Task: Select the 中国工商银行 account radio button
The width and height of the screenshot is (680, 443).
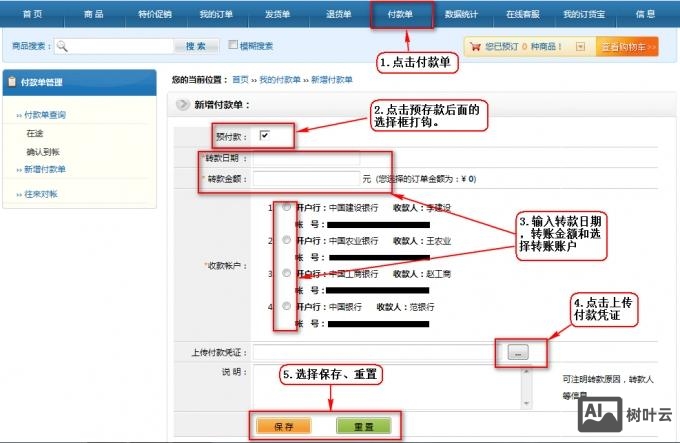Action: click(x=286, y=273)
